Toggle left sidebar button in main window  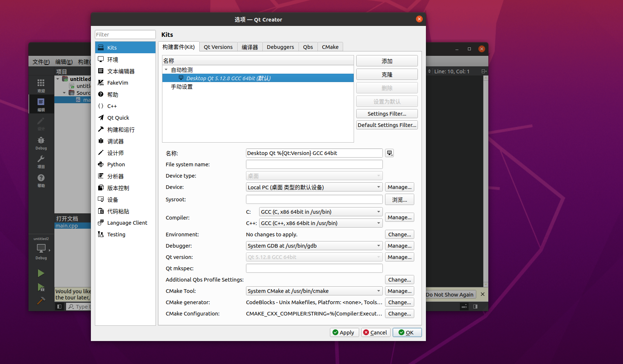tap(59, 307)
